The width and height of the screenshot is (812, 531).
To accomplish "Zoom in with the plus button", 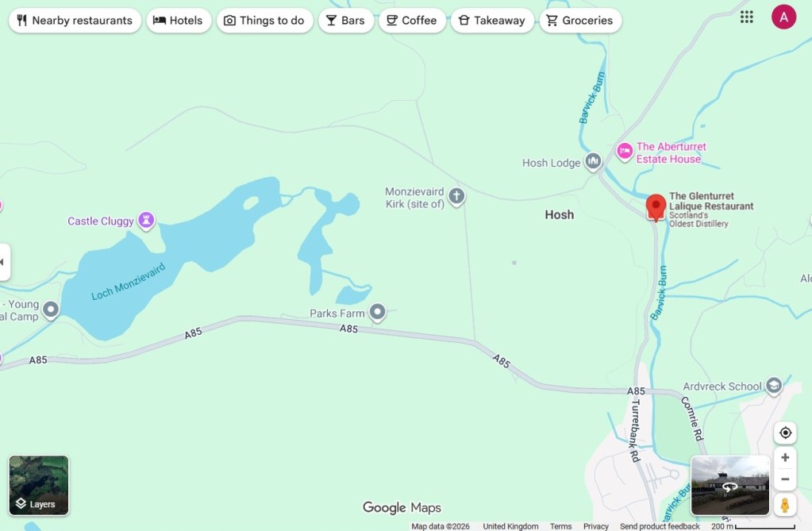I will tap(785, 457).
